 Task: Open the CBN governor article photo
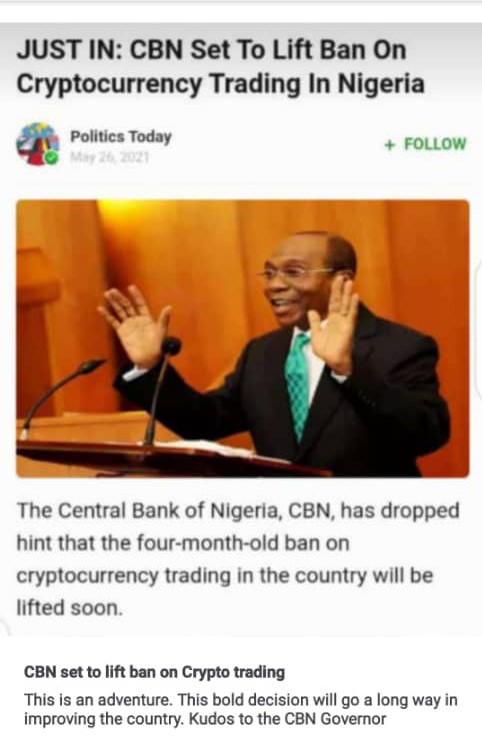[x=243, y=338]
